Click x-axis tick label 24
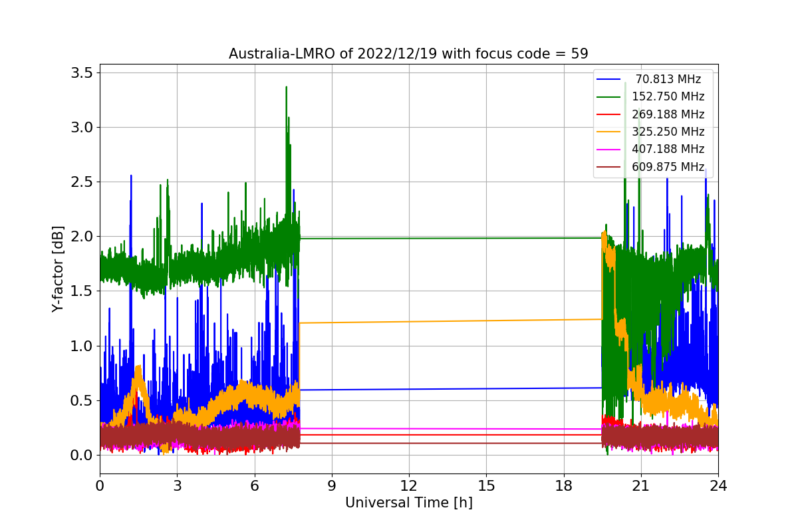Viewport: 798px width, 532px height. tap(718, 485)
